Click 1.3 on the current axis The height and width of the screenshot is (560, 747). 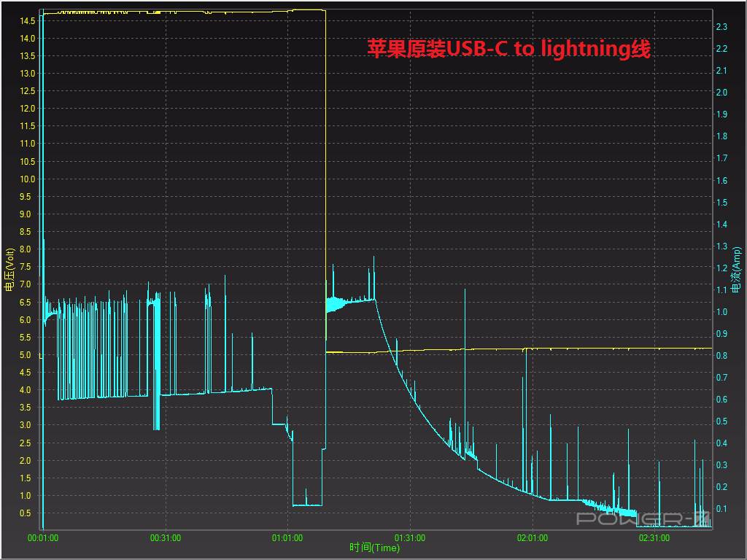pos(721,246)
